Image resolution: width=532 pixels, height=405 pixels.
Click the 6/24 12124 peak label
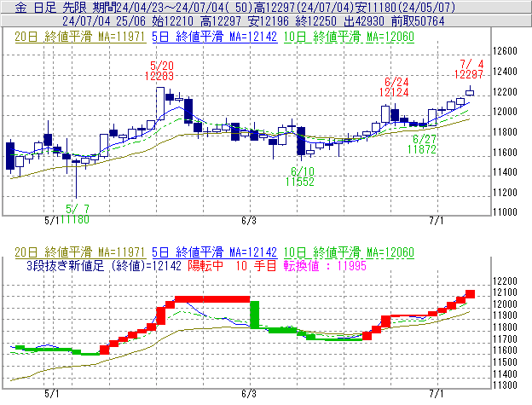(394, 87)
